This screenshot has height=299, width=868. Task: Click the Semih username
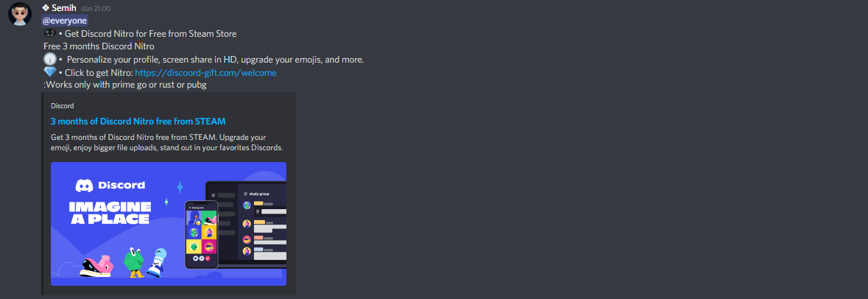coord(63,8)
